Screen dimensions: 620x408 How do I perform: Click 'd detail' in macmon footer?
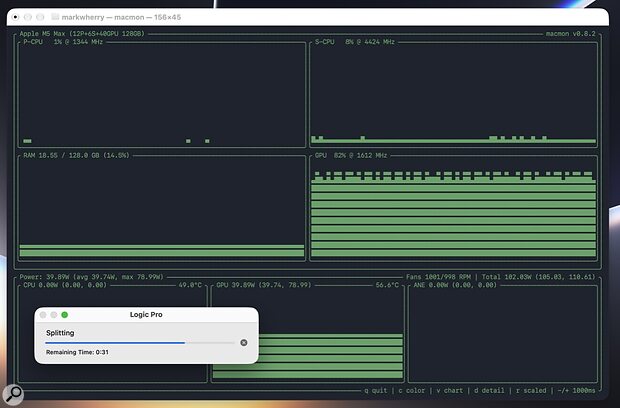(489, 390)
